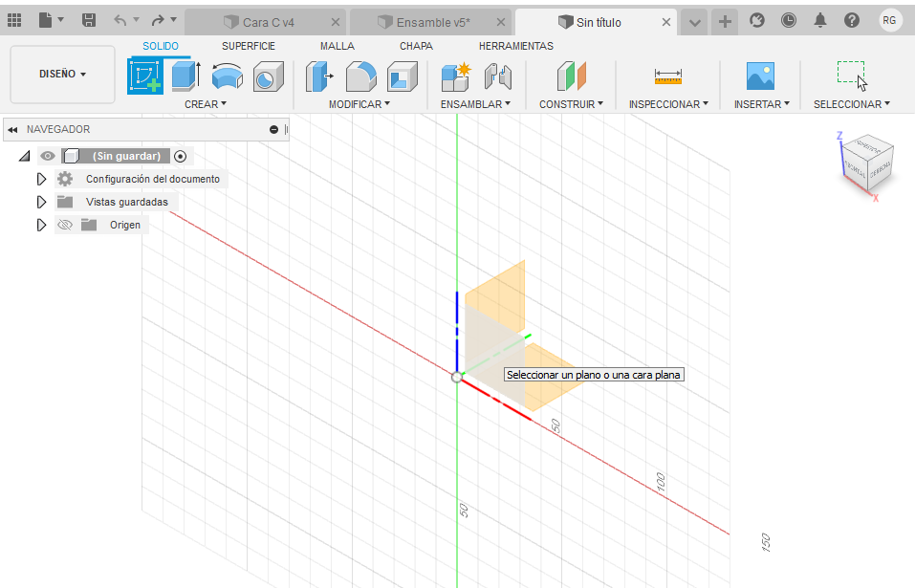Screen dimensions: 915x588
Task: Expand the Origen tree node
Action: click(x=41, y=225)
